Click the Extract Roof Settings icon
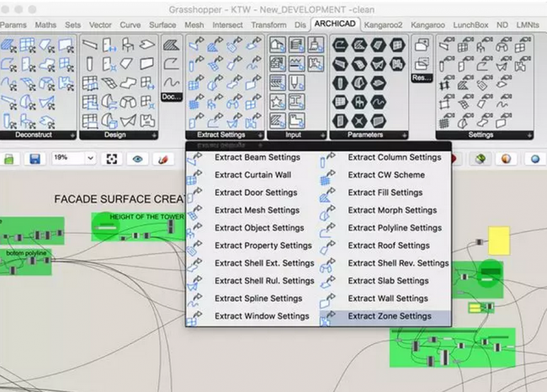547x392 pixels. pos(327,246)
